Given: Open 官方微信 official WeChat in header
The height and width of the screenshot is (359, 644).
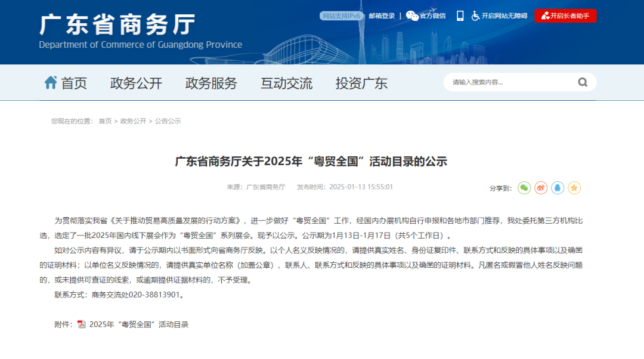Looking at the screenshot, I should click(426, 16).
